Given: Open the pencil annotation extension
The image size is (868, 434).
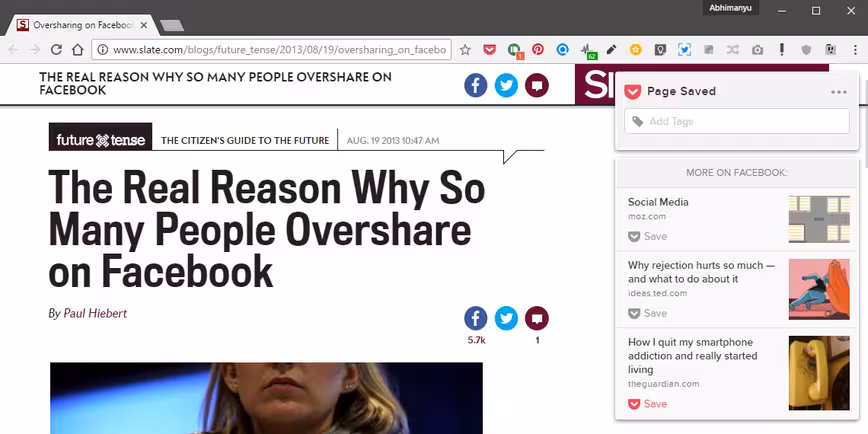Looking at the screenshot, I should point(611,50).
